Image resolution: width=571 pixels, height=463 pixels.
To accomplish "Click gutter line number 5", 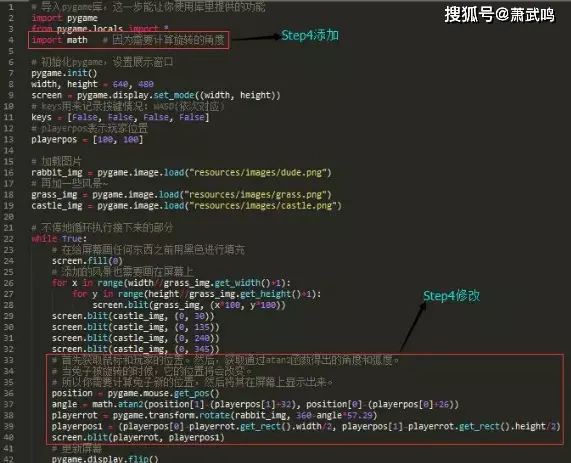I will pyautogui.click(x=11, y=51).
